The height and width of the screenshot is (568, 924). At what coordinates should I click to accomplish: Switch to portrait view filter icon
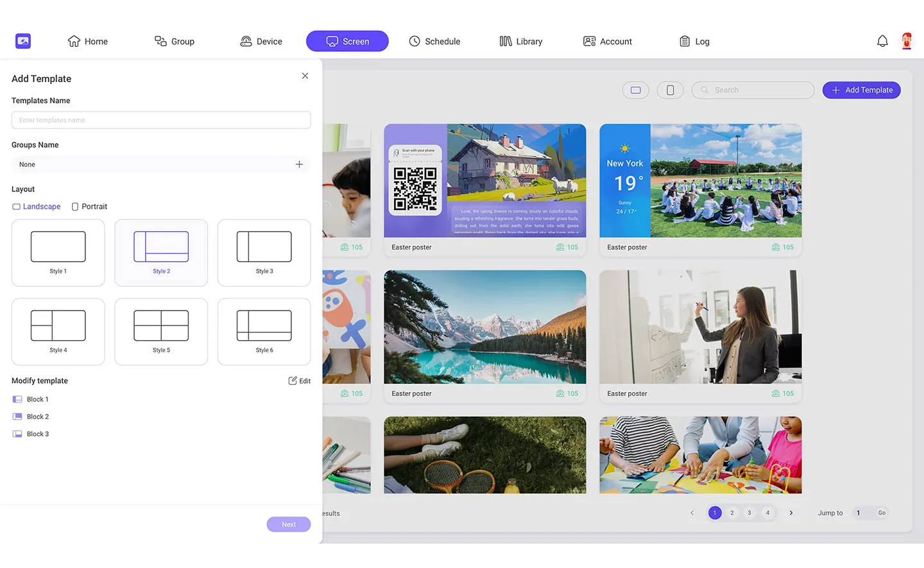(x=670, y=90)
